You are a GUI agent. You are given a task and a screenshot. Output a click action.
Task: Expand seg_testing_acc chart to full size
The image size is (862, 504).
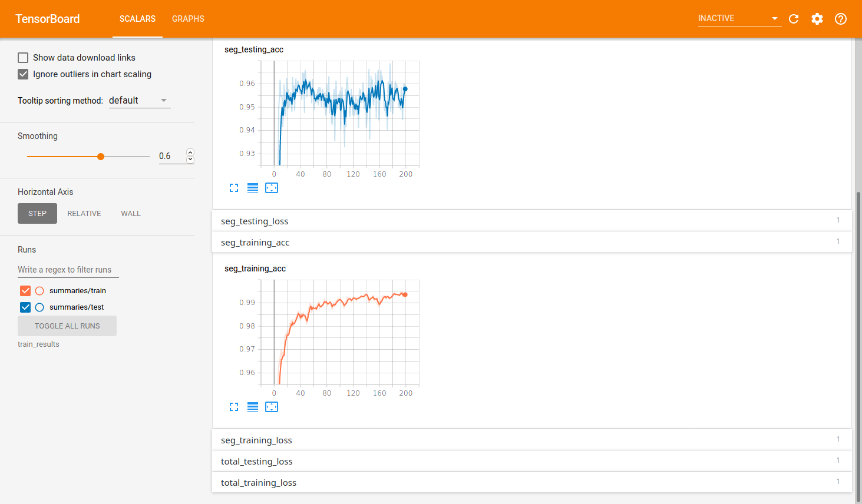(234, 188)
